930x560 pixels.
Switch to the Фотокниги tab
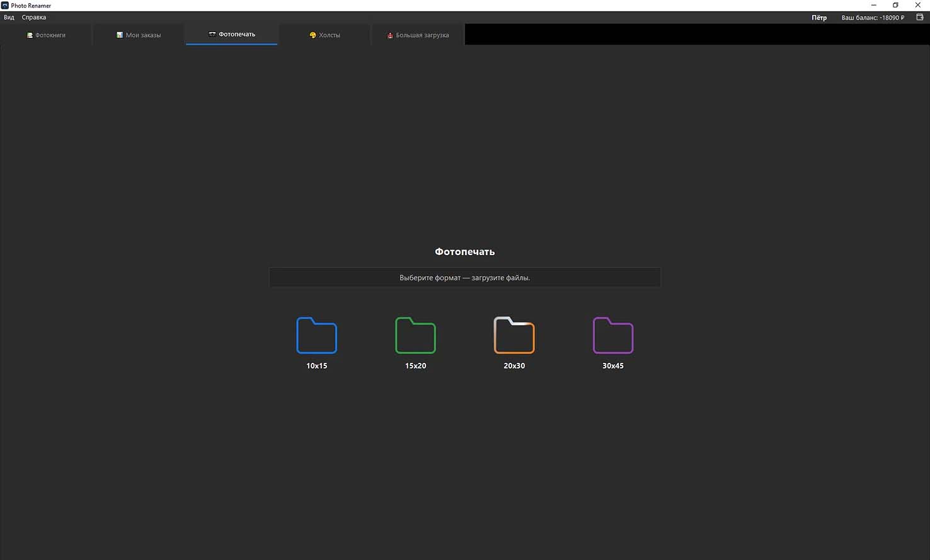click(x=46, y=35)
